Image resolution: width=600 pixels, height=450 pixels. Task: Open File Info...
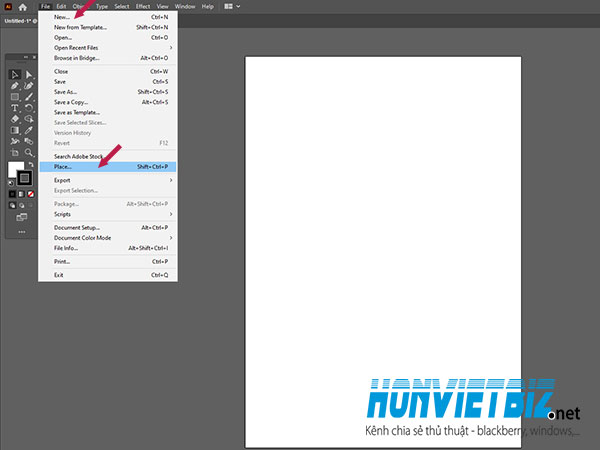click(x=108, y=248)
